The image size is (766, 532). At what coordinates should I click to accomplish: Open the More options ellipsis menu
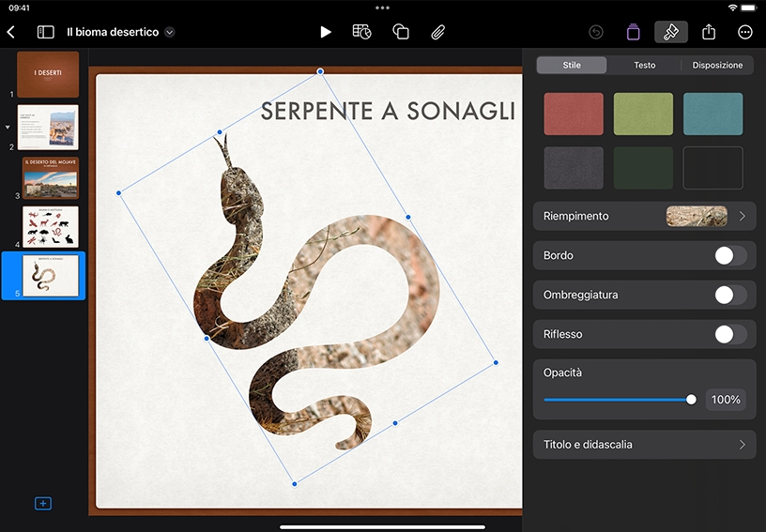pyautogui.click(x=745, y=32)
